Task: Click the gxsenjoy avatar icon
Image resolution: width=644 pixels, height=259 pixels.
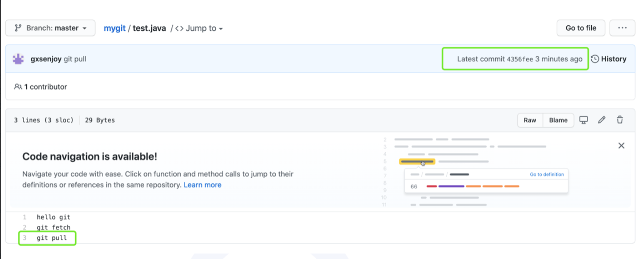Action: point(18,59)
